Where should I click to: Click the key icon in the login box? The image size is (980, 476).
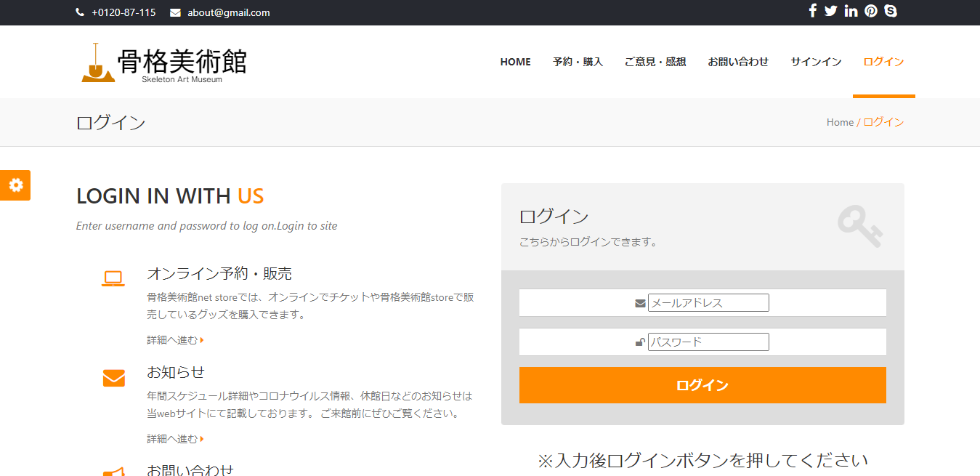pyautogui.click(x=860, y=227)
